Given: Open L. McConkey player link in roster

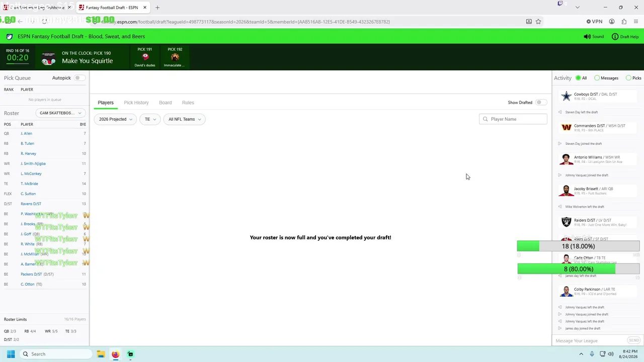Looking at the screenshot, I should tap(31, 173).
